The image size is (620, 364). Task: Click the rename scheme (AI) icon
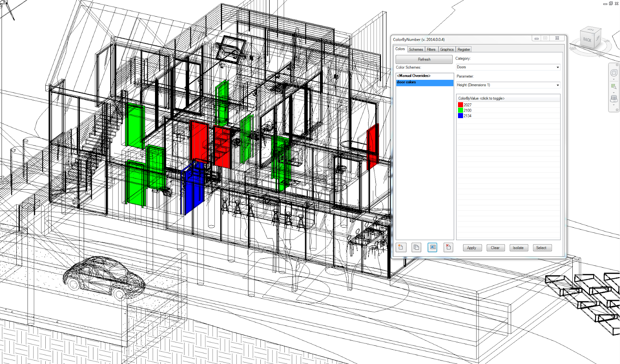pos(432,247)
